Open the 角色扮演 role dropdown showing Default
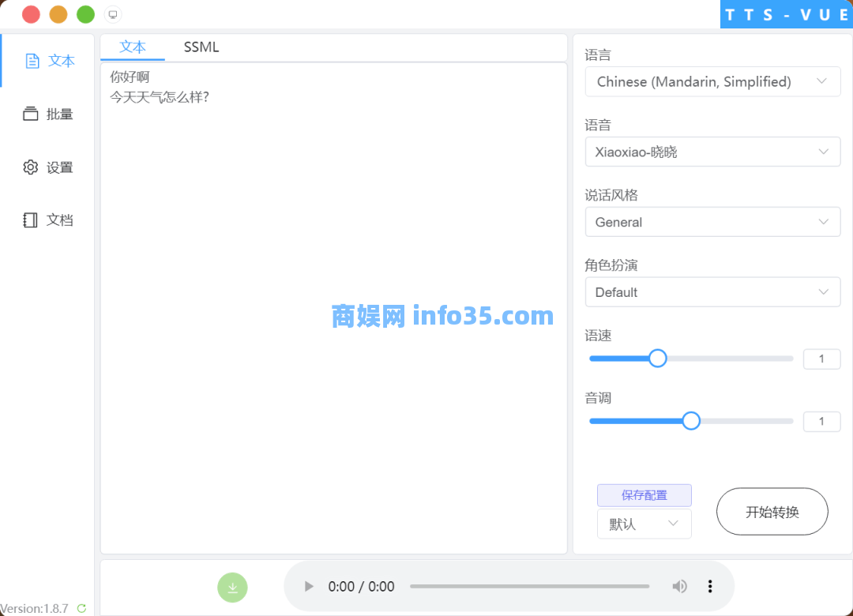 (712, 292)
